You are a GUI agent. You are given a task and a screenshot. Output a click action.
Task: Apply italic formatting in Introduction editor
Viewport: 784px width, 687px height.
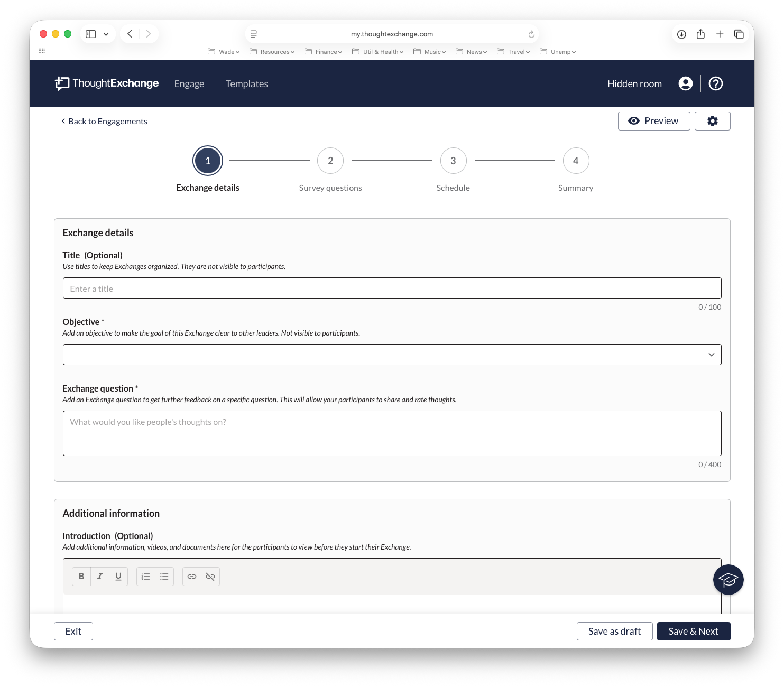[100, 577]
